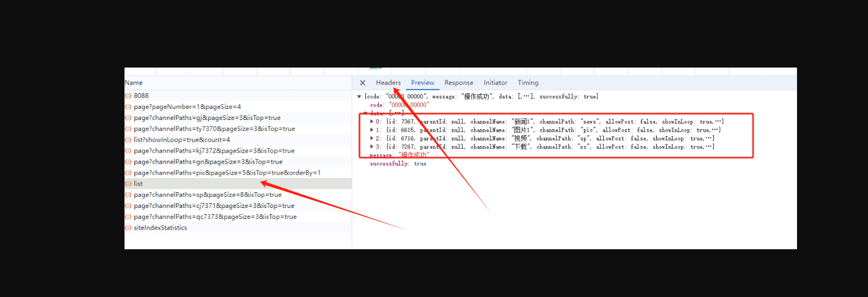The width and height of the screenshot is (868, 297).
Task: Expand array item 2 with channelPath sp
Action: [372, 139]
